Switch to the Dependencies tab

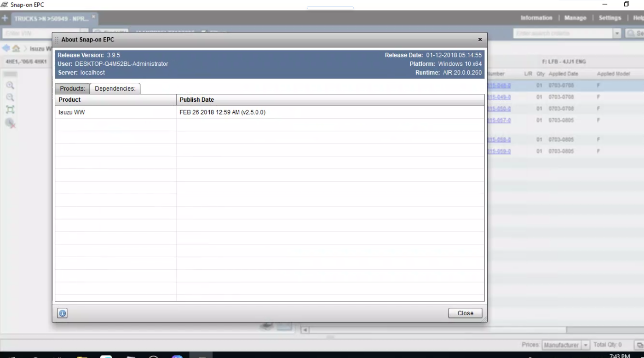115,88
